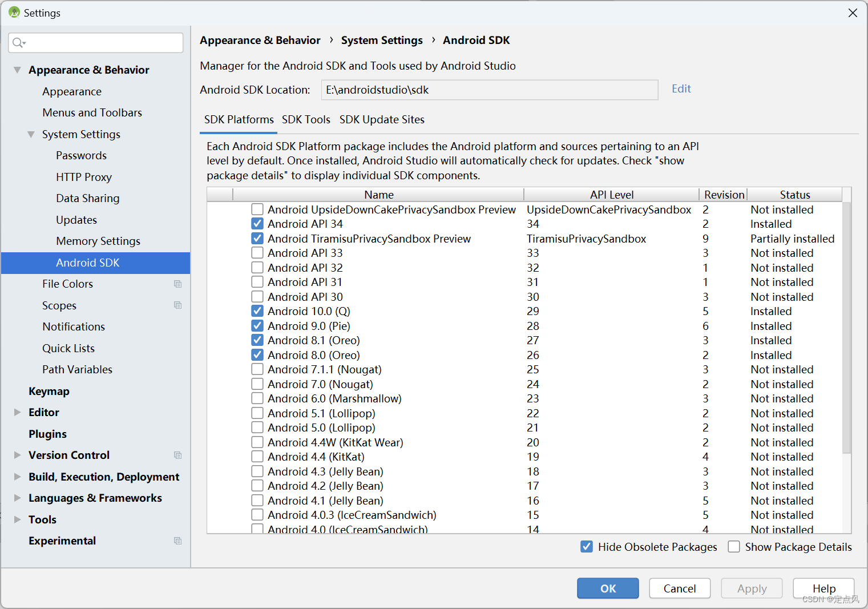The width and height of the screenshot is (868, 609).
Task: Enable Show Package Details checkbox
Action: [x=734, y=547]
